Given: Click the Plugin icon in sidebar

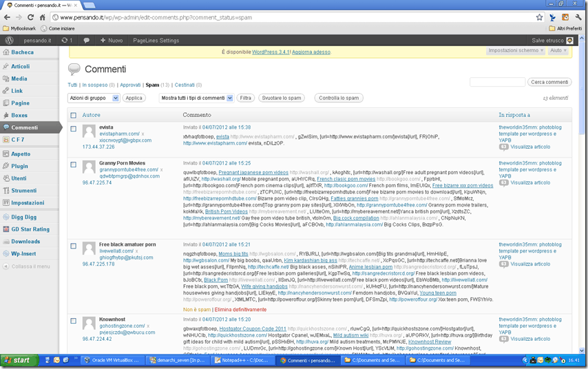Looking at the screenshot, I should pyautogui.click(x=6, y=166).
